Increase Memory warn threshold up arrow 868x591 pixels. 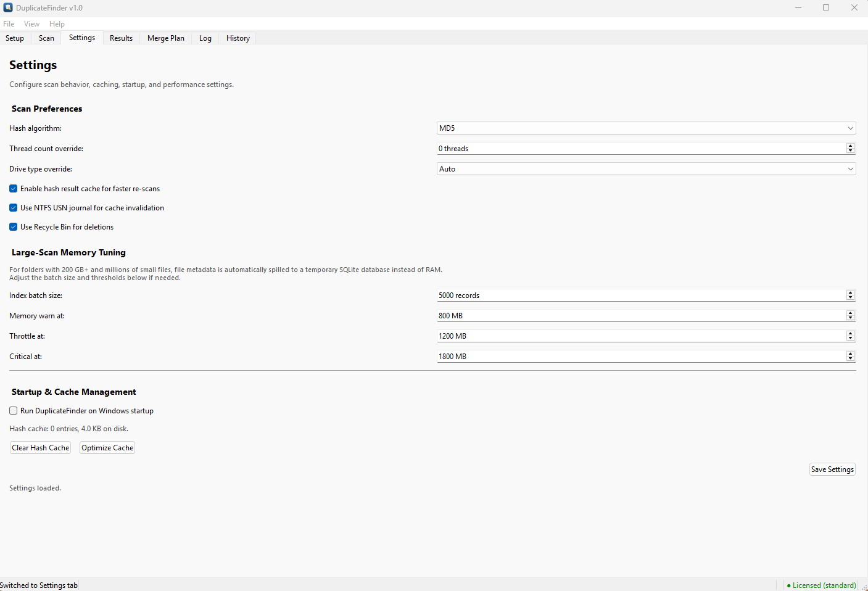point(851,313)
